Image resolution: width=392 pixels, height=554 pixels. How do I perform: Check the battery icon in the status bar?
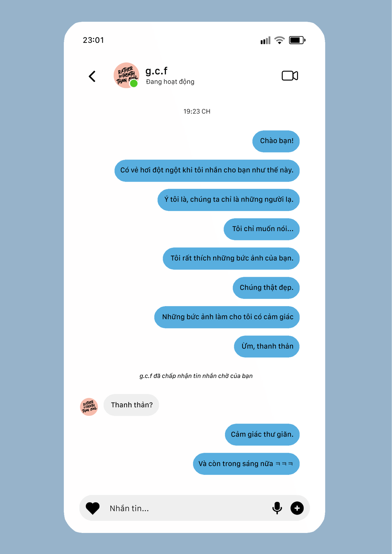pos(297,40)
